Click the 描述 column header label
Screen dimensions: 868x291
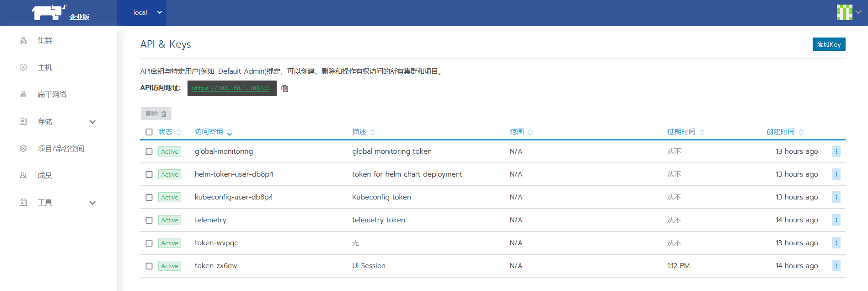(x=359, y=132)
